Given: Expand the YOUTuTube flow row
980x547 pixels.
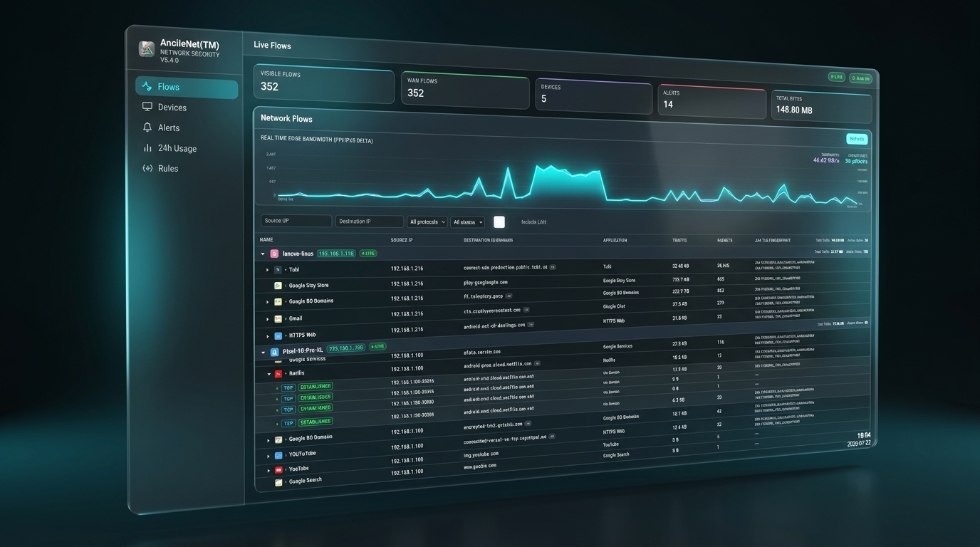Looking at the screenshot, I should (x=269, y=456).
